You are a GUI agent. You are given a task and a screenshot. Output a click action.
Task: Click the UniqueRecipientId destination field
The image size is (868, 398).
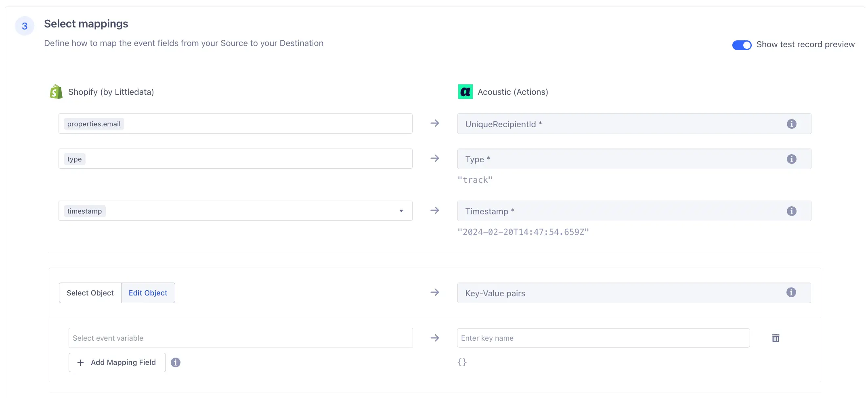click(634, 124)
